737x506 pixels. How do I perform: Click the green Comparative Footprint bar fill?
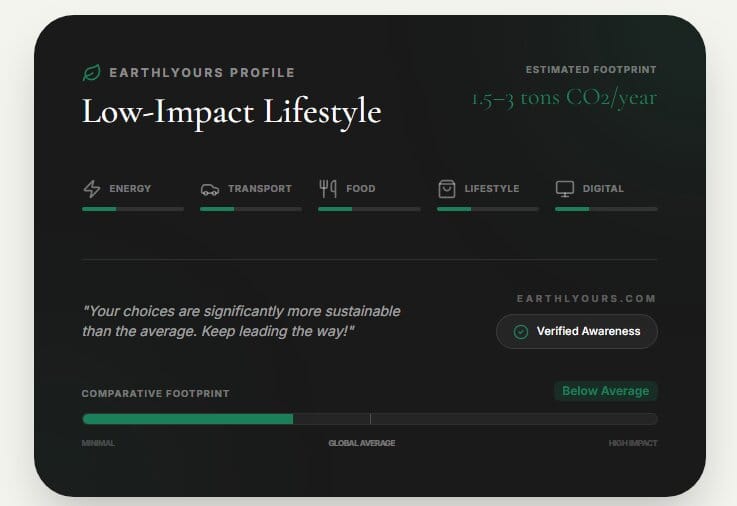[x=187, y=419]
